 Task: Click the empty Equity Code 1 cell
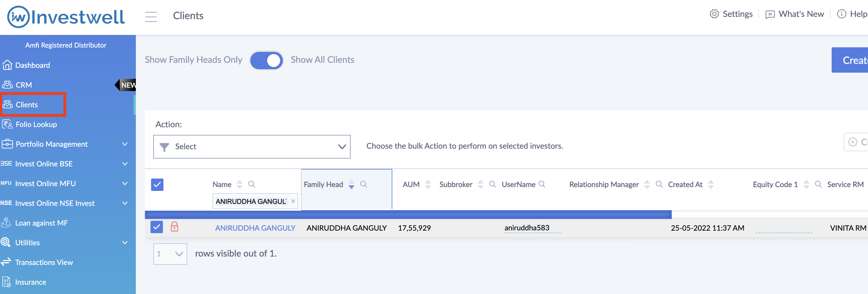784,228
